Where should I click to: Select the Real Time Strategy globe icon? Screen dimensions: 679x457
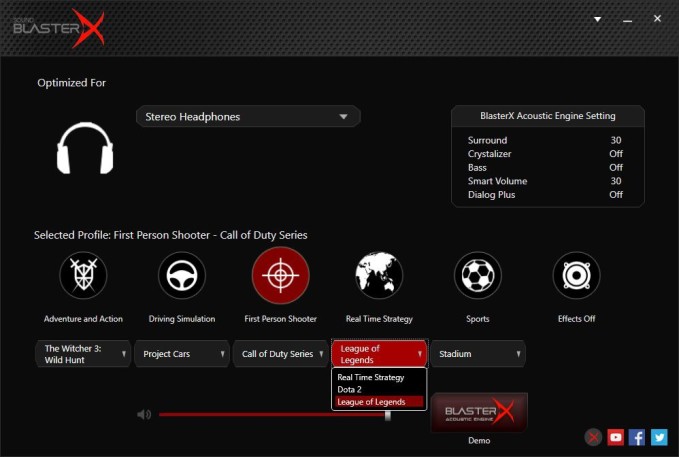(x=379, y=275)
